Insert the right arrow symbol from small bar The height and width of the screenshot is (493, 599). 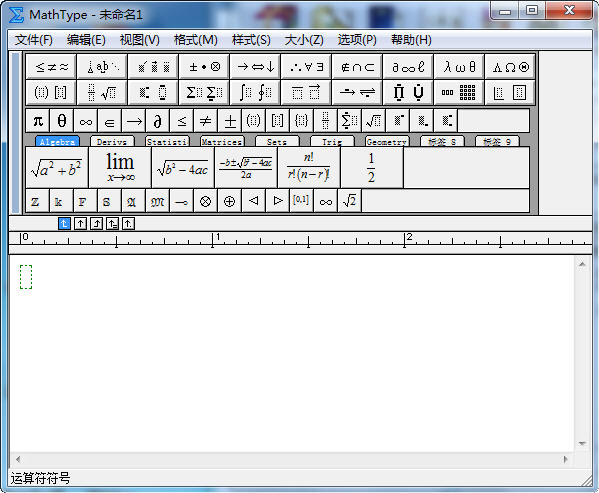coord(134,121)
